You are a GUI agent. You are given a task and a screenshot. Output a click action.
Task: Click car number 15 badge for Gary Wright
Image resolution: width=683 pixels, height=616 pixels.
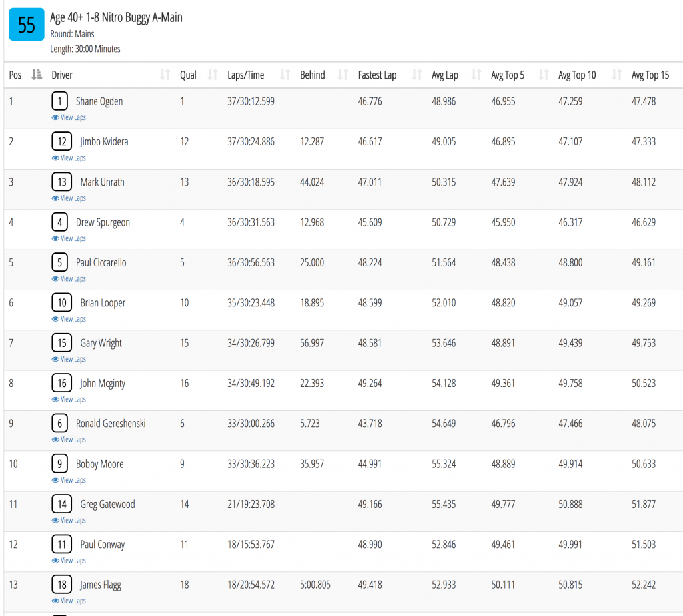tap(62, 343)
